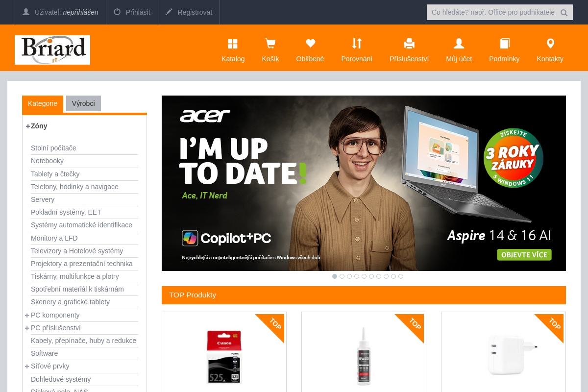The height and width of the screenshot is (392, 588).
Task: Open the Porovnání arrows icon
Action: tap(357, 44)
